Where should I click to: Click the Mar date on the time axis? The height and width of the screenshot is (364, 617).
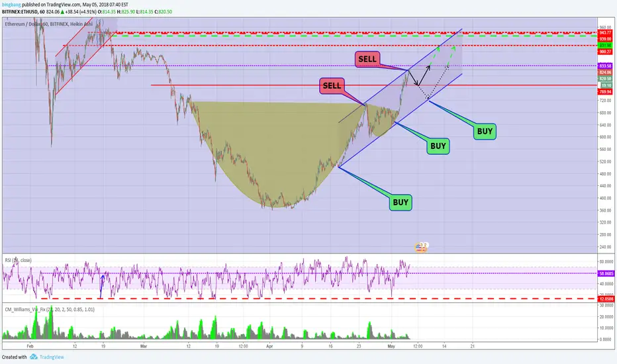coord(144,346)
